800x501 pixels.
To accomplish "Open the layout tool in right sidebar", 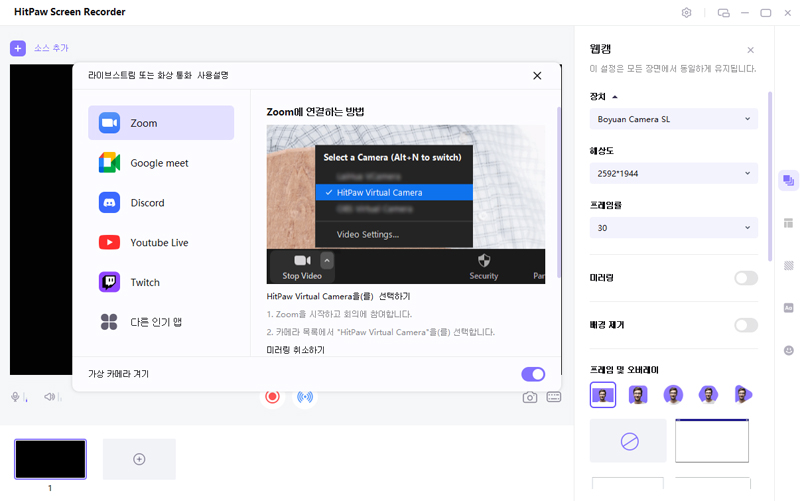I will (788, 223).
